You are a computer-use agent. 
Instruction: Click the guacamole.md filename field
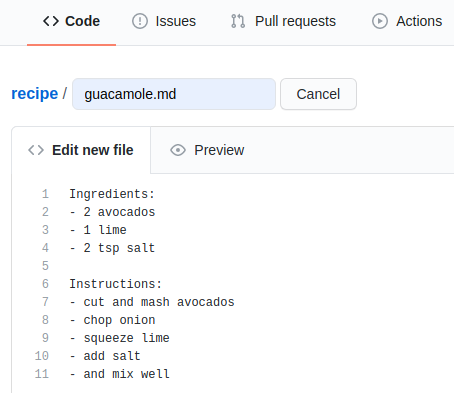click(174, 94)
